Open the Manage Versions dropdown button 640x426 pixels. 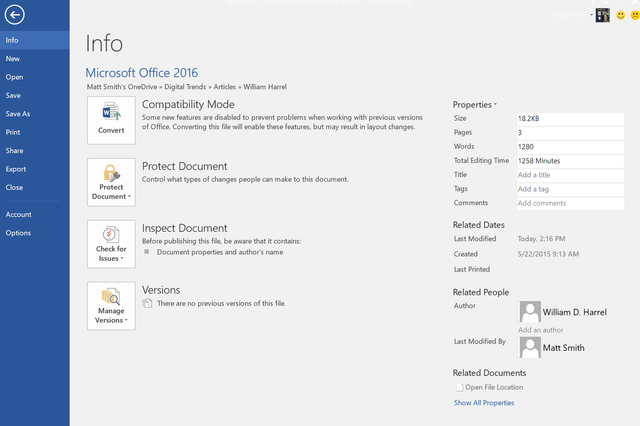[x=111, y=306]
